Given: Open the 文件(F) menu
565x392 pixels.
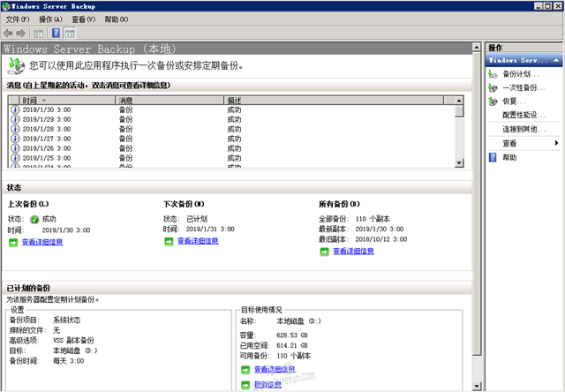Looking at the screenshot, I should (18, 19).
